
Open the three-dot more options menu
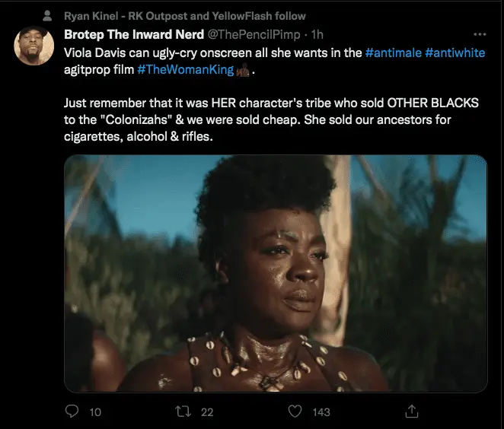coord(479,35)
